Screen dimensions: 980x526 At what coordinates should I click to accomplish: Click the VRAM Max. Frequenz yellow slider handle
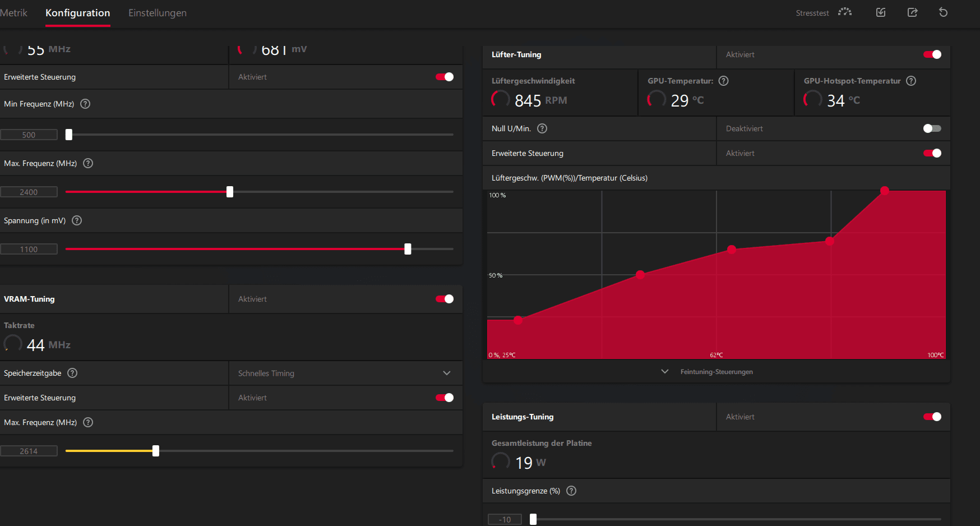click(156, 451)
